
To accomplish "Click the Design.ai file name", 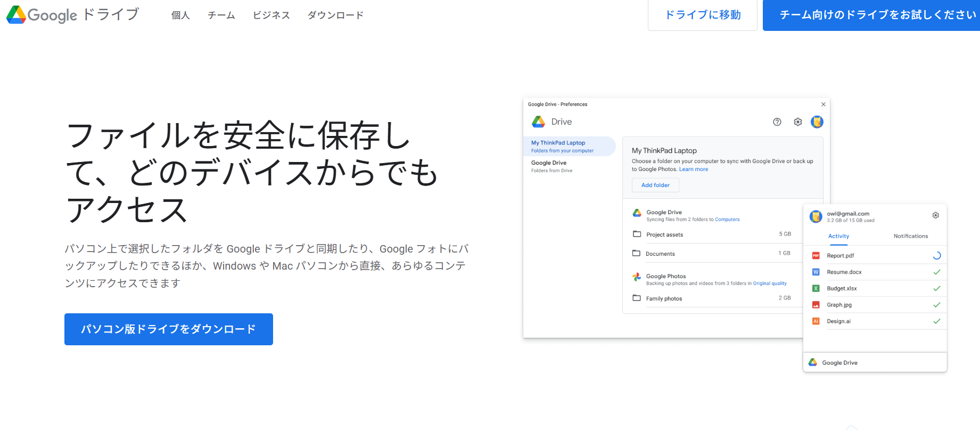I will point(839,321).
